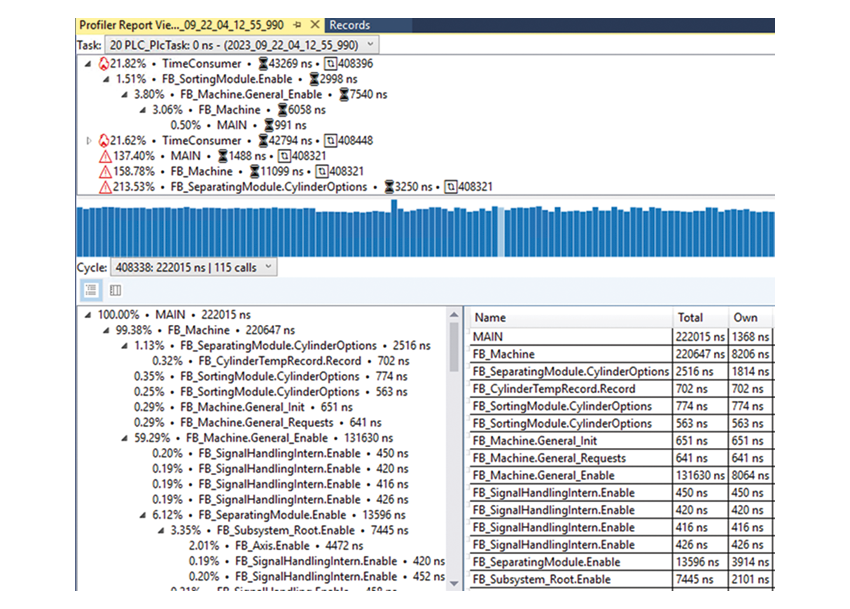The height and width of the screenshot is (609, 850).
Task: Click the hourglass icon beside 11099 ns
Action: (x=254, y=172)
